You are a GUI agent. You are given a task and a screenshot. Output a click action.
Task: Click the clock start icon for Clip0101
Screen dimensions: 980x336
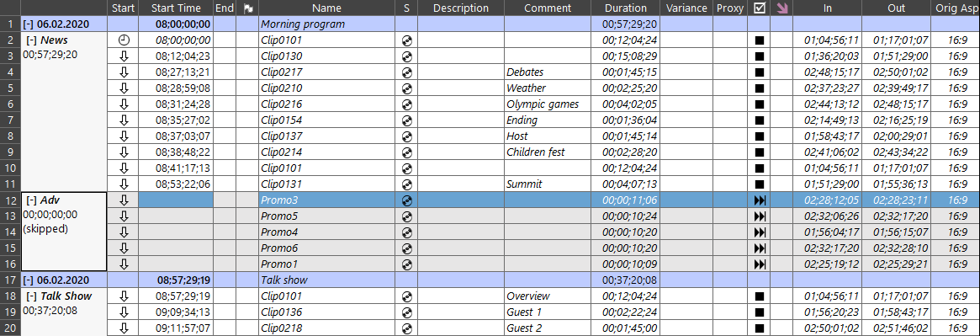tap(124, 40)
